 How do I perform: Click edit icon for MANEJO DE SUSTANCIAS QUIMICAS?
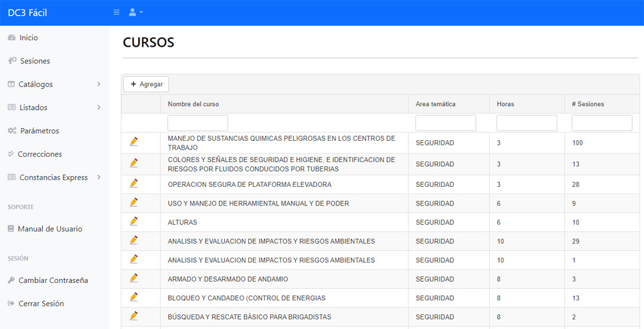(134, 142)
